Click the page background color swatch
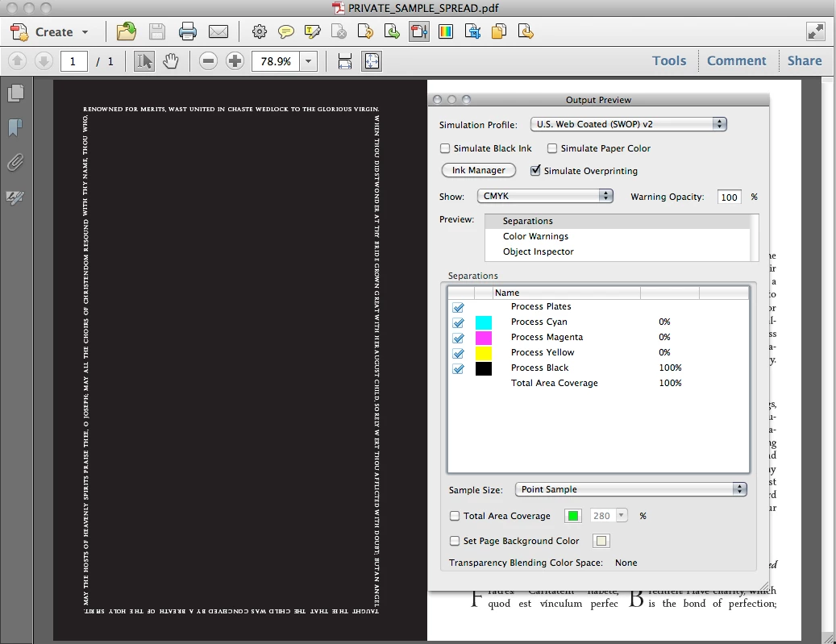Screen dimensions: 836x644 (x=601, y=541)
